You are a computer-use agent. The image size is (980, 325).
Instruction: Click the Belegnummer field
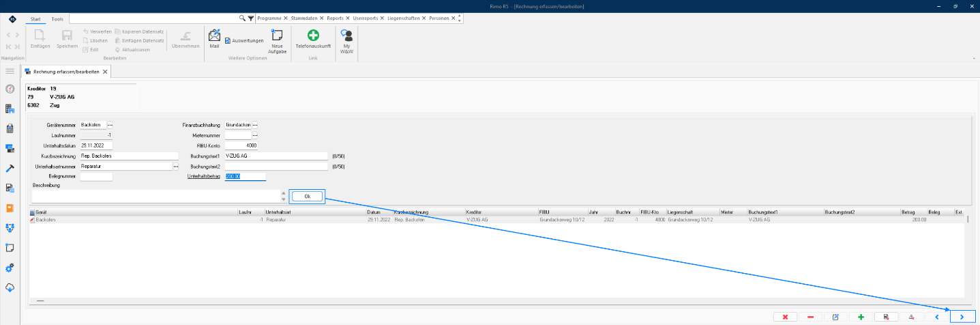tap(96, 176)
